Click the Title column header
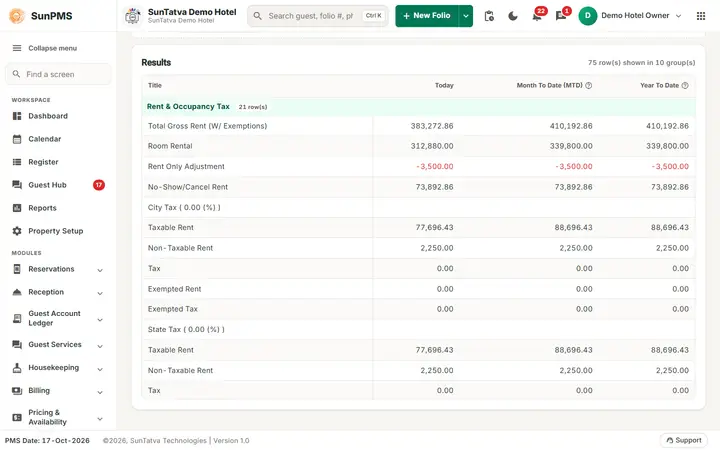 click(x=155, y=85)
